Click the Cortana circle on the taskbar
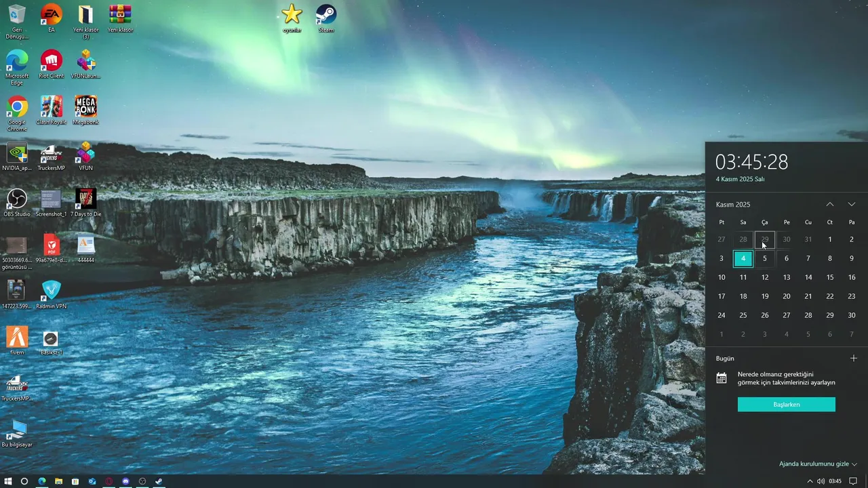Screen dimensions: 868x488 [x=24, y=481]
